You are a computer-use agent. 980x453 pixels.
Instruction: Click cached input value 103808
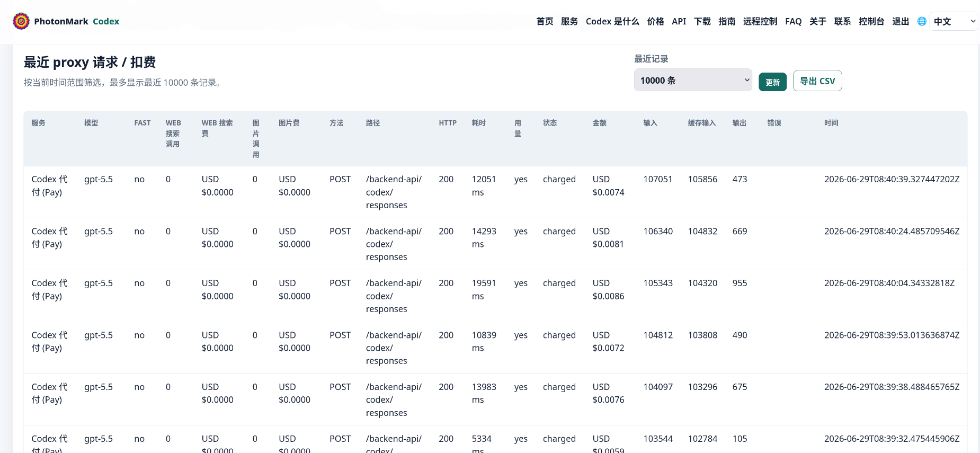point(702,335)
